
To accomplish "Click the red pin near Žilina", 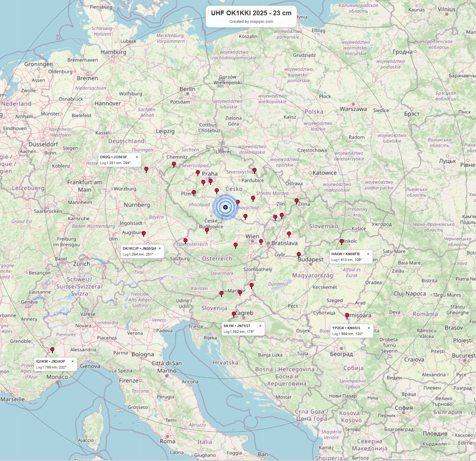I will [297, 201].
